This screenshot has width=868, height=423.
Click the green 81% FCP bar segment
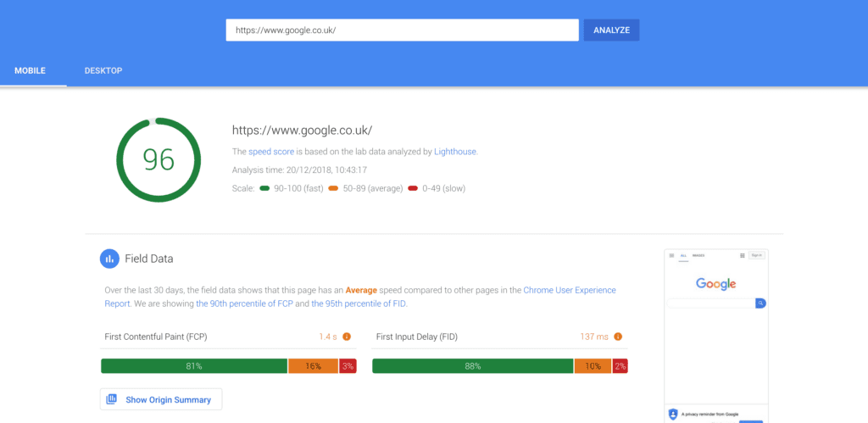(194, 366)
